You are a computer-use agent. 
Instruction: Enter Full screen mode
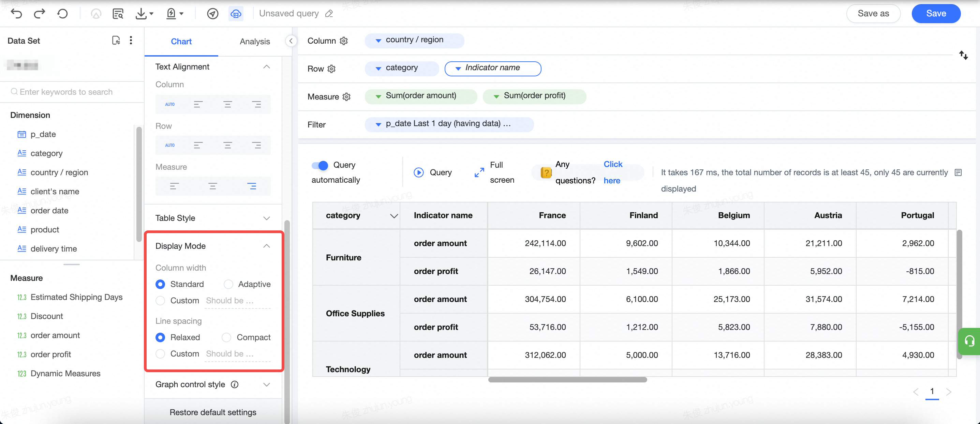click(479, 173)
